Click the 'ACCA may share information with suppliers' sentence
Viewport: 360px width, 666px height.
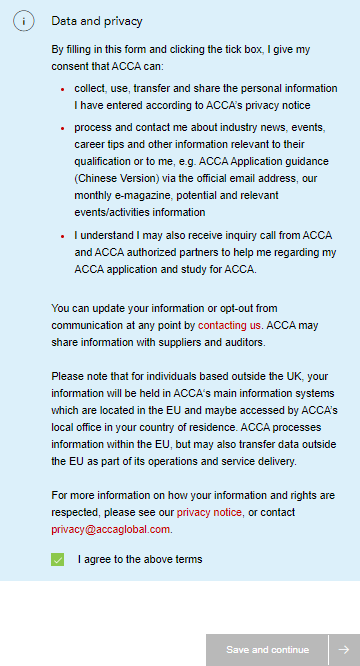point(185,334)
